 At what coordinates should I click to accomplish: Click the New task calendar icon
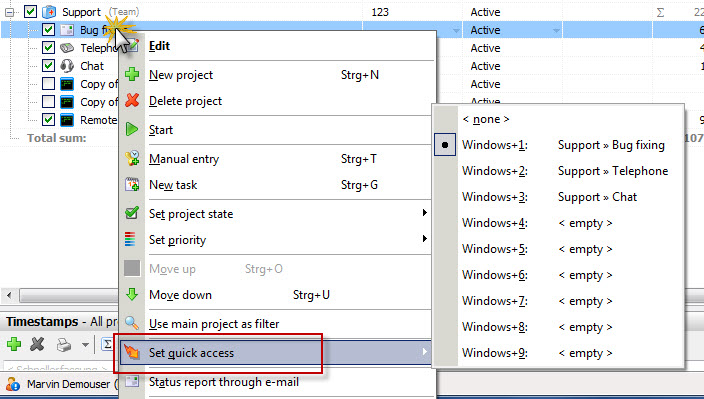coord(132,184)
